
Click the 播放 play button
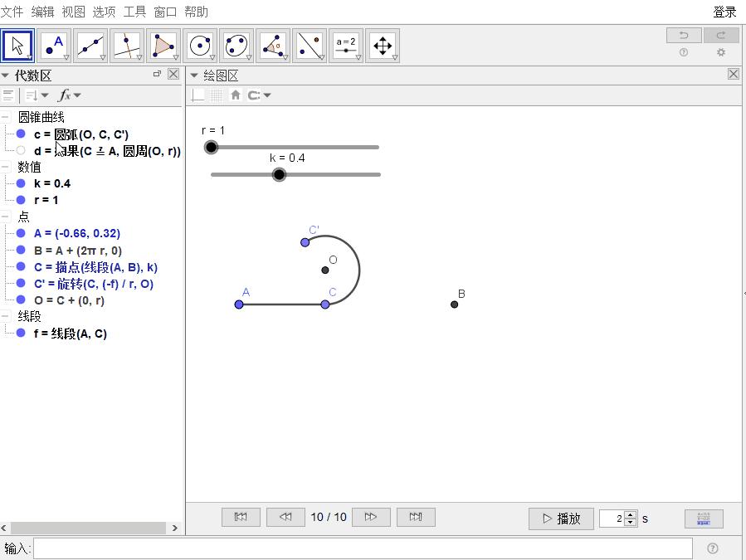(x=561, y=519)
